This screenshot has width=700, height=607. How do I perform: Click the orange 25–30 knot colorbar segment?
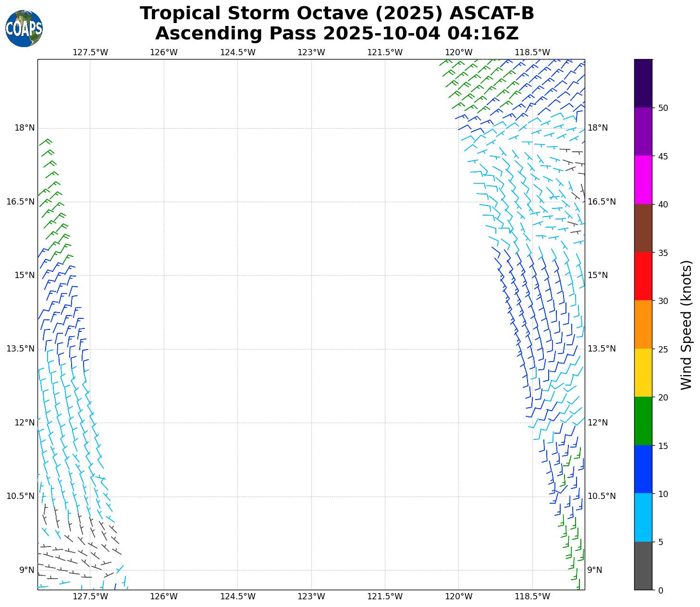tap(643, 324)
